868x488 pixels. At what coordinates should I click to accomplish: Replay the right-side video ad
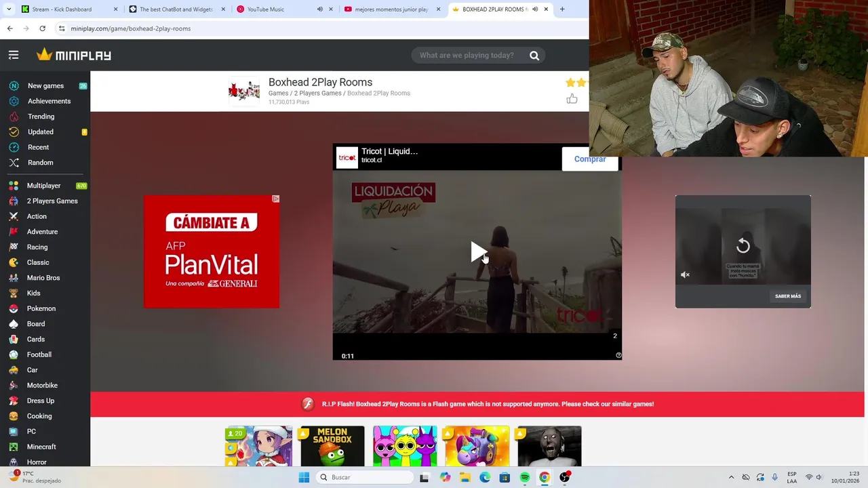[x=743, y=245]
